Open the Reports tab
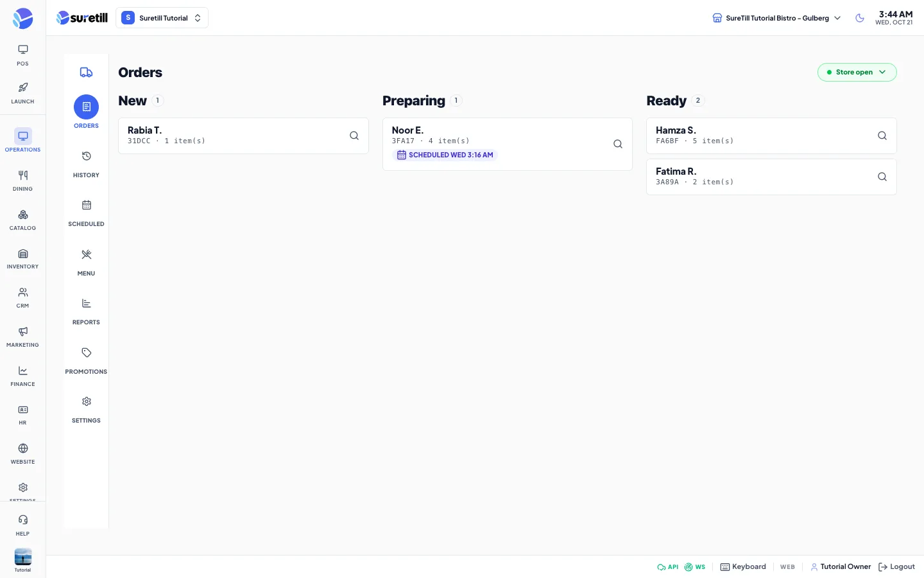This screenshot has height=578, width=924. click(x=86, y=311)
